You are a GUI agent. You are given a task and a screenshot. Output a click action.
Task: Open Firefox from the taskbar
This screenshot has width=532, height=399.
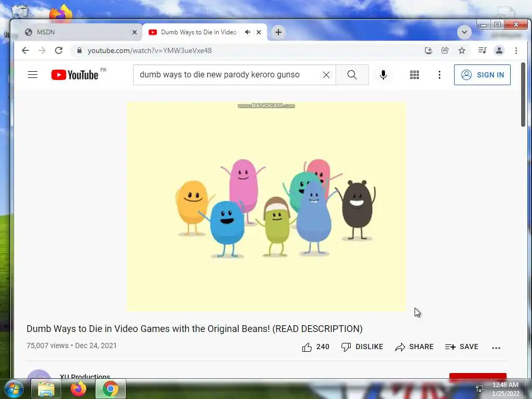coord(78,389)
